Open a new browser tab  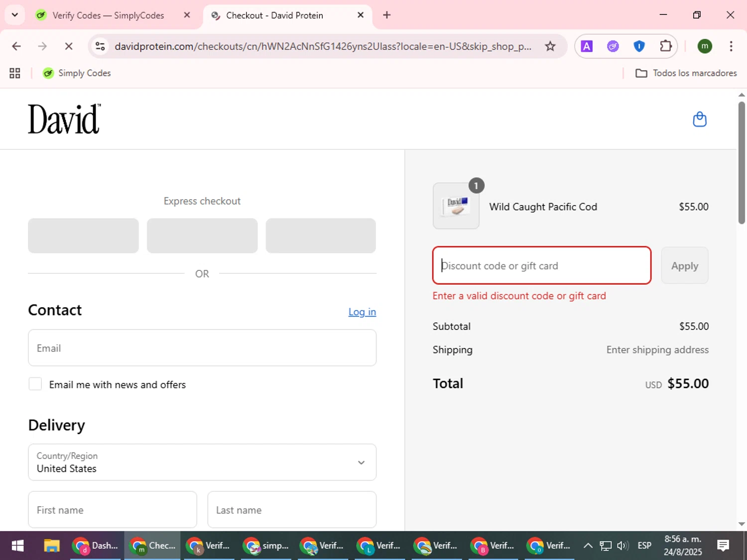[387, 15]
